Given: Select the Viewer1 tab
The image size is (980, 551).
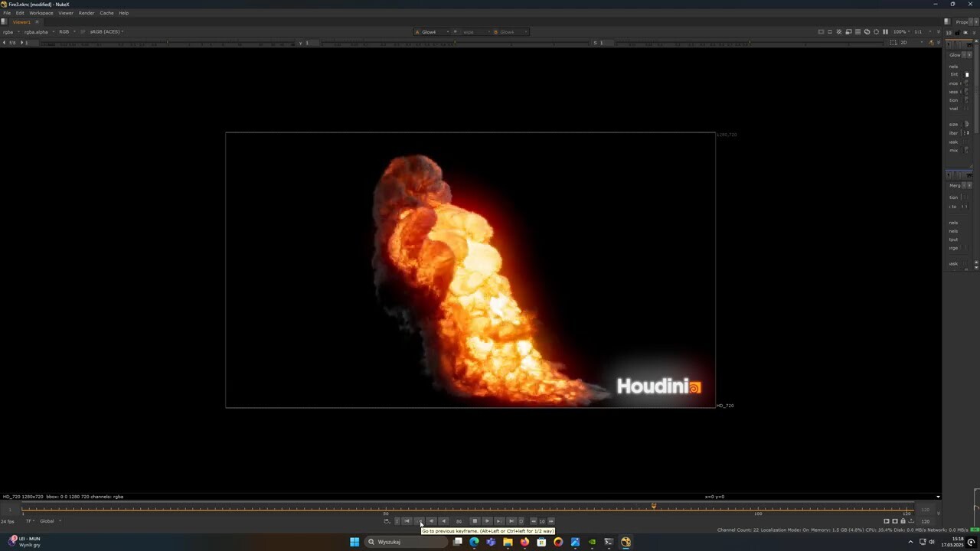Looking at the screenshot, I should point(21,21).
